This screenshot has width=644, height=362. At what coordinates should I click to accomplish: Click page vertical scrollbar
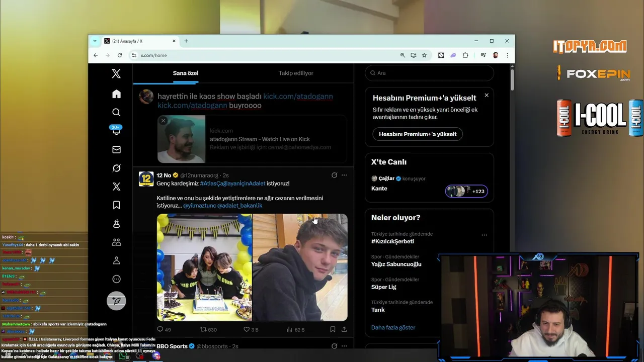click(512, 80)
